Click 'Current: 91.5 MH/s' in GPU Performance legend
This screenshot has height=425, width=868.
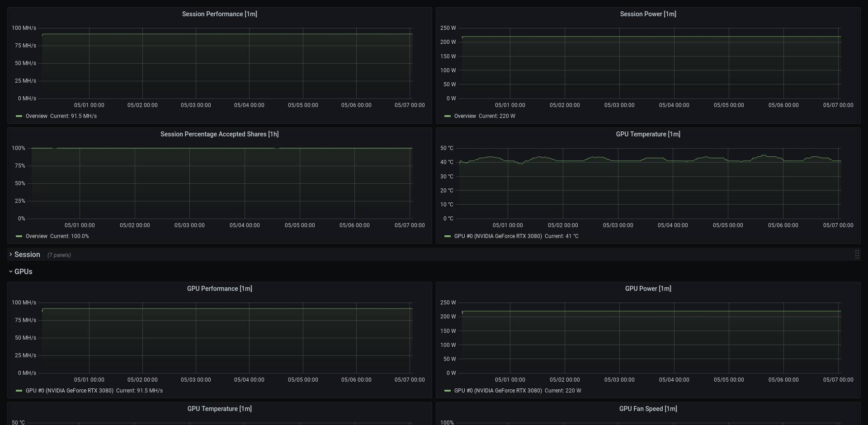140,391
